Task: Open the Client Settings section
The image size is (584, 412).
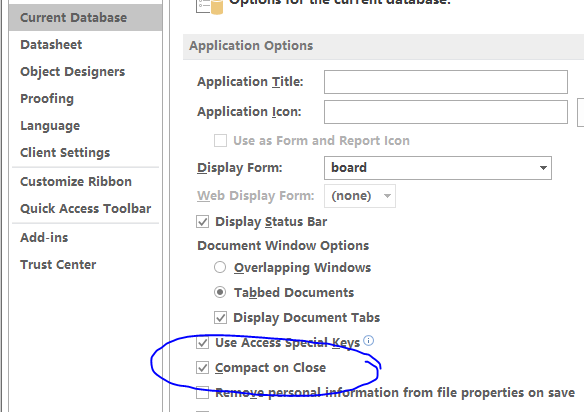Action: coord(65,153)
